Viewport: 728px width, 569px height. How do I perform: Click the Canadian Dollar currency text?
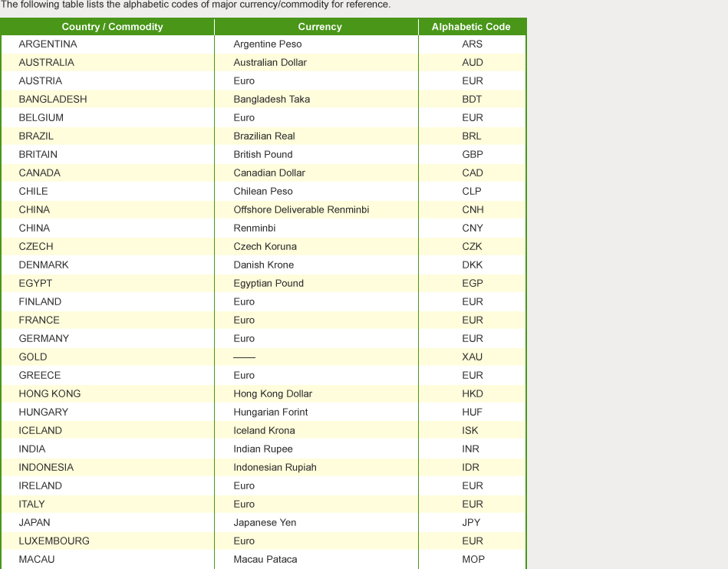tap(269, 173)
